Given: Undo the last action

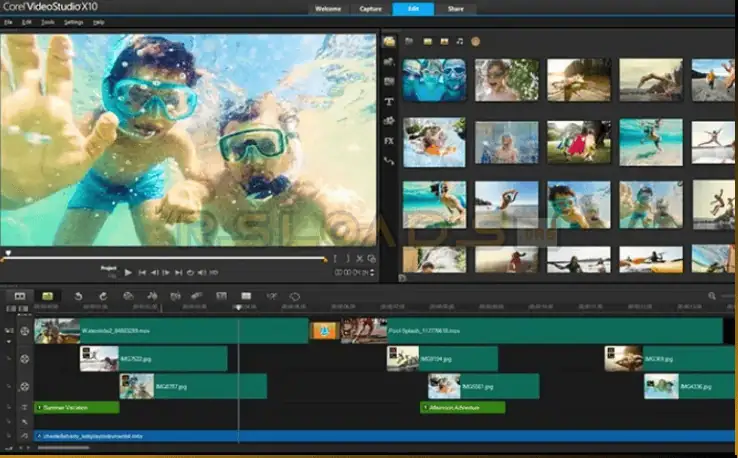Looking at the screenshot, I should tap(78, 296).
